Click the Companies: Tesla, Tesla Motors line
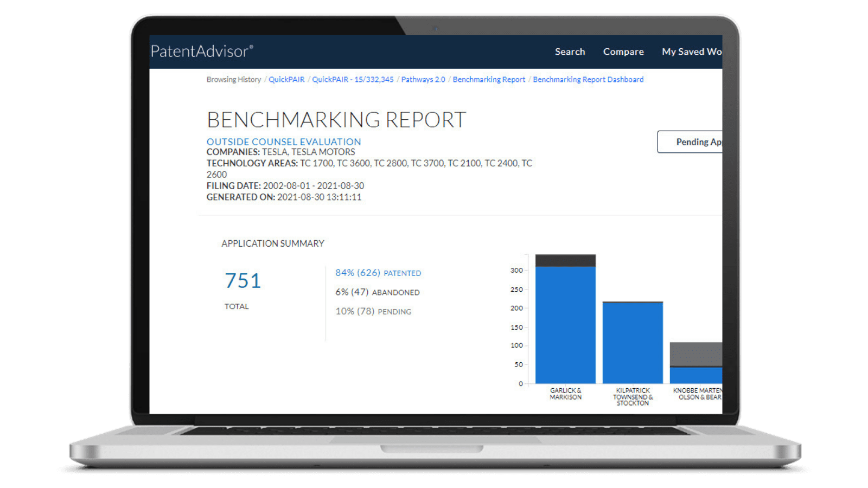The image size is (868, 488). 280,152
